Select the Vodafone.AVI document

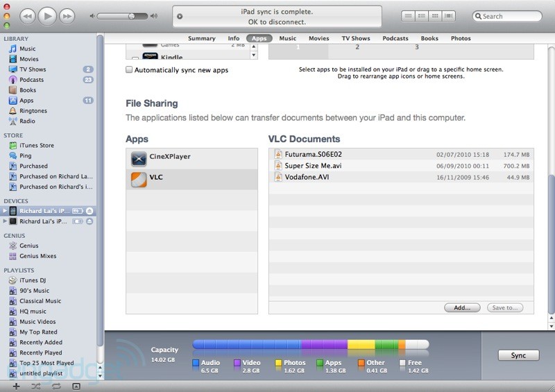tap(402, 177)
